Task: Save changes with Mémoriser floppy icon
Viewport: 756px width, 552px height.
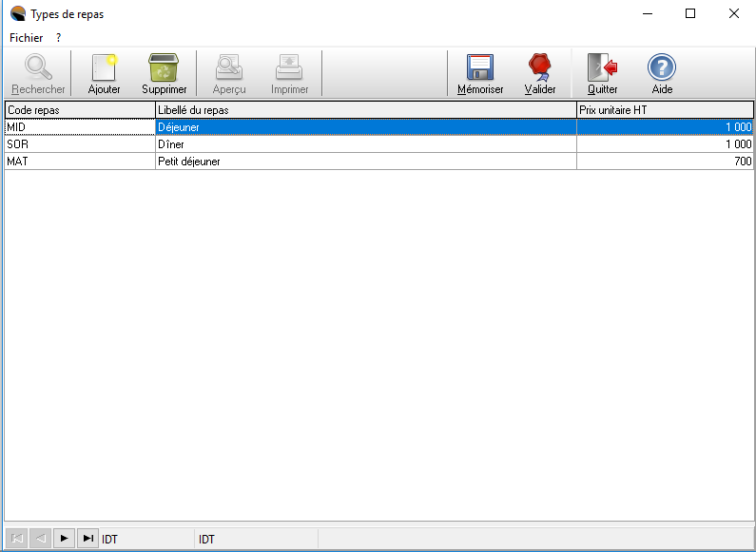Action: (x=480, y=68)
